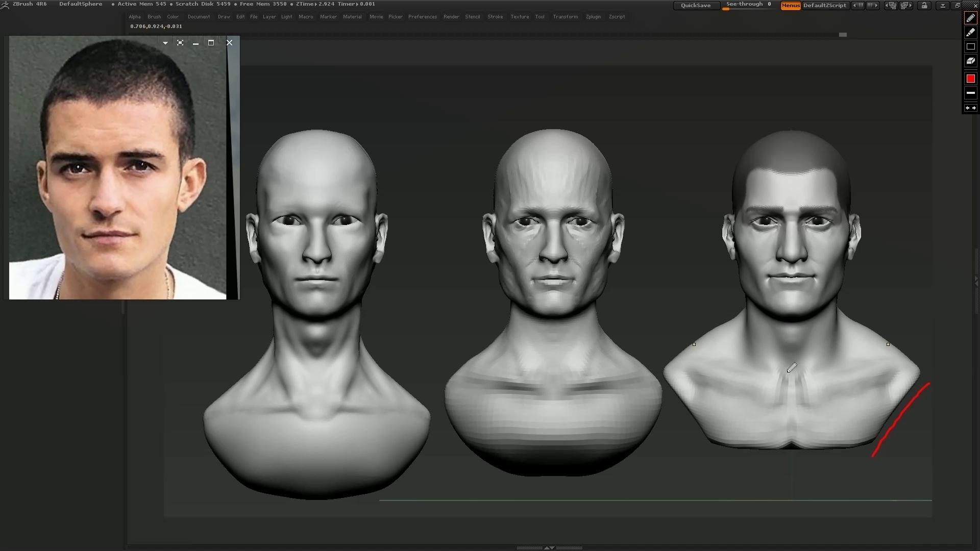Toggle the Menus button off
The width and height of the screenshot is (980, 551).
(790, 6)
